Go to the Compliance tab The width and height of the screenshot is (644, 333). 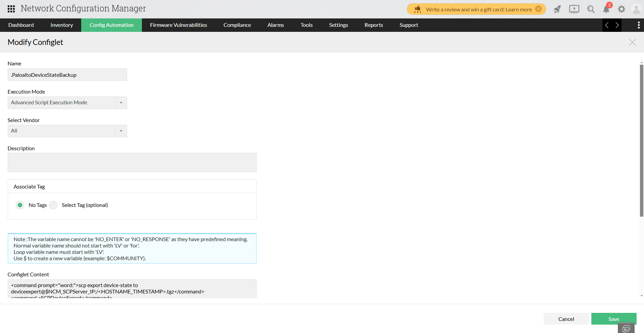237,25
